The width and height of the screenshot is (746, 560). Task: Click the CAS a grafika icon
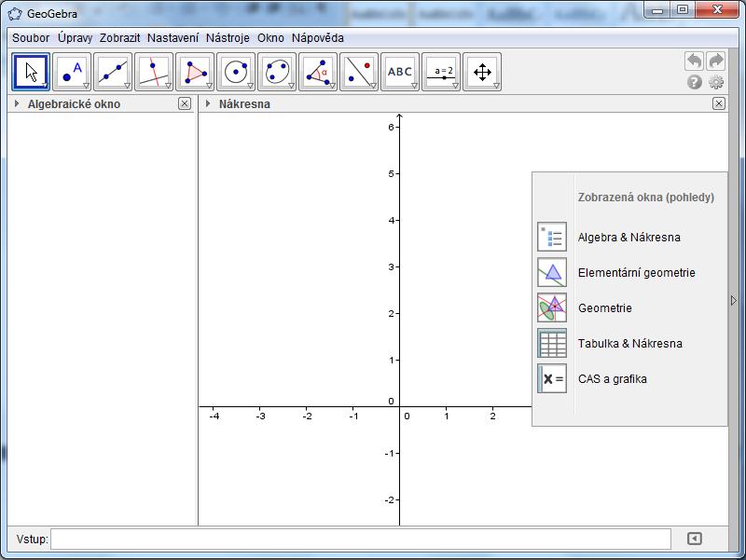[552, 378]
